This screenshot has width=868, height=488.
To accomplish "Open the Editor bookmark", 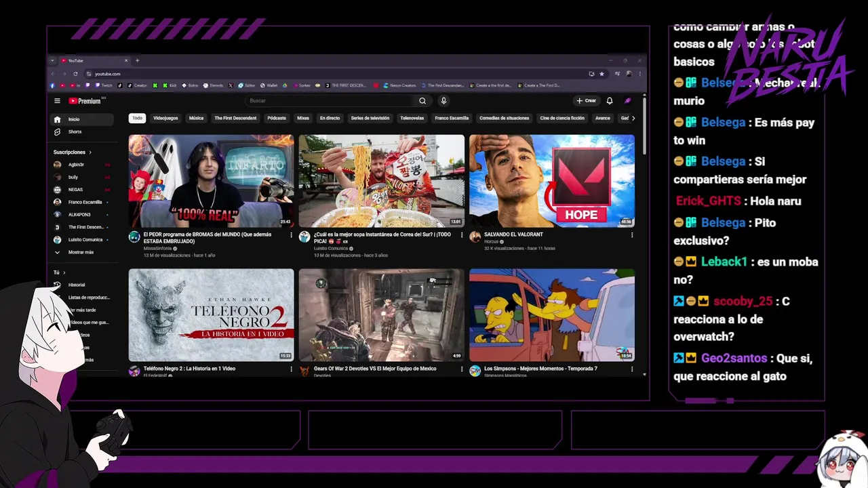I will [x=247, y=85].
